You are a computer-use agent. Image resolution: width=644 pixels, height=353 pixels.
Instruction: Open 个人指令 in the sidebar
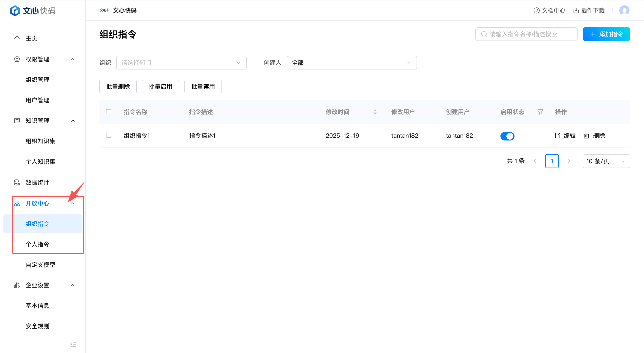(37, 244)
